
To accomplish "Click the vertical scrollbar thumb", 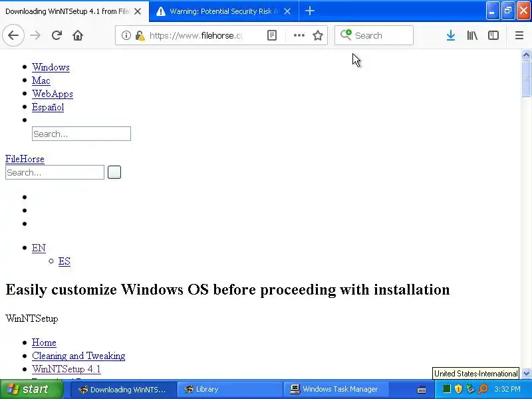I will [526, 78].
